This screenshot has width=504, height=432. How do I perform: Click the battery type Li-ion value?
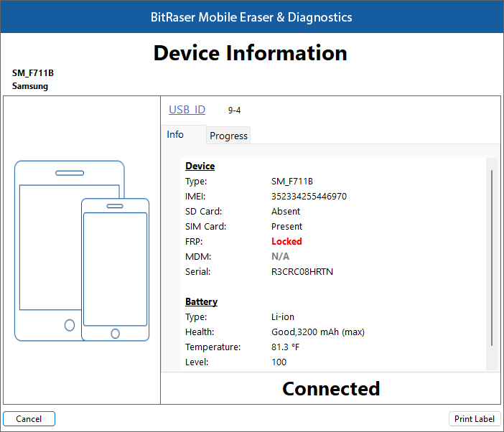pos(283,317)
